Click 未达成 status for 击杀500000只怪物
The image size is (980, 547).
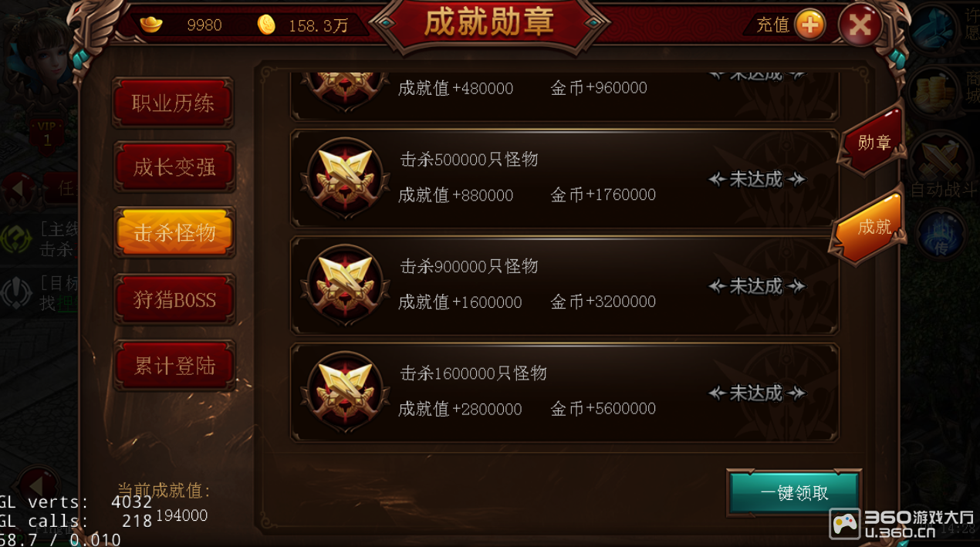[756, 179]
